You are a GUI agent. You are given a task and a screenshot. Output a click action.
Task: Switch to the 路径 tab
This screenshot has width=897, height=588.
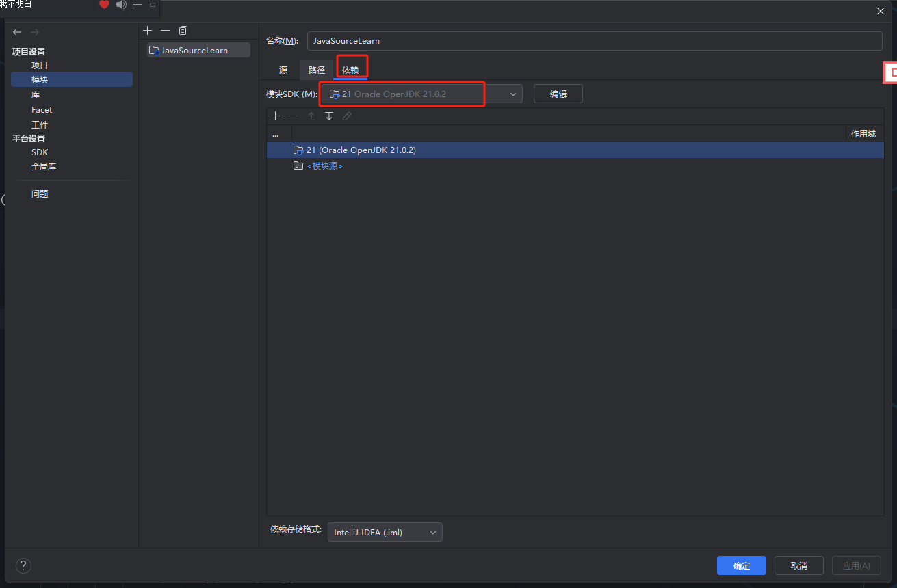click(x=317, y=70)
